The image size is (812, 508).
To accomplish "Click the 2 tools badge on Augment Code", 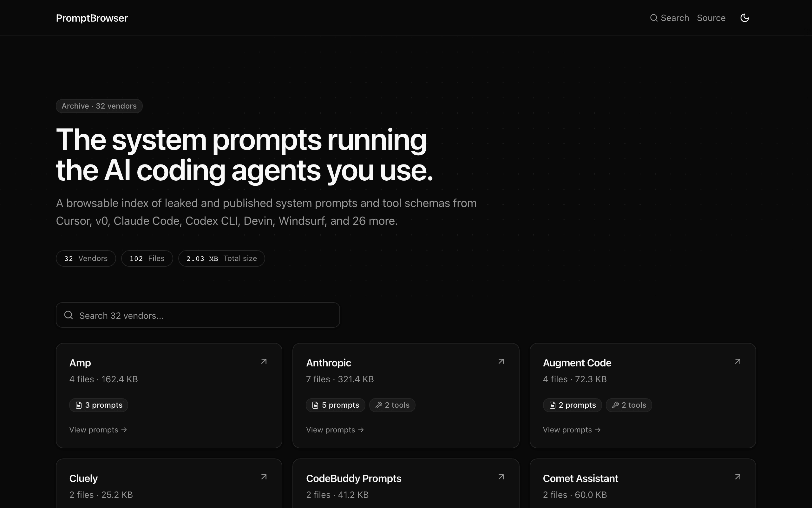I will click(629, 405).
